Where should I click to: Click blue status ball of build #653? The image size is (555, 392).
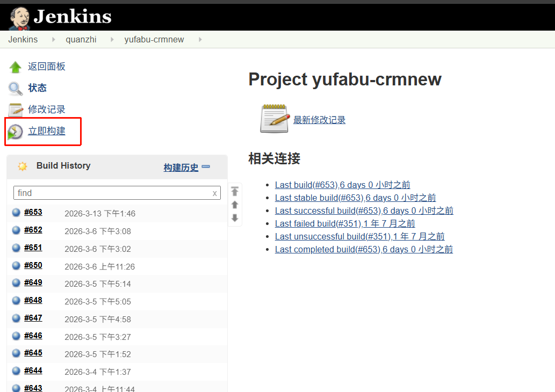coord(16,212)
